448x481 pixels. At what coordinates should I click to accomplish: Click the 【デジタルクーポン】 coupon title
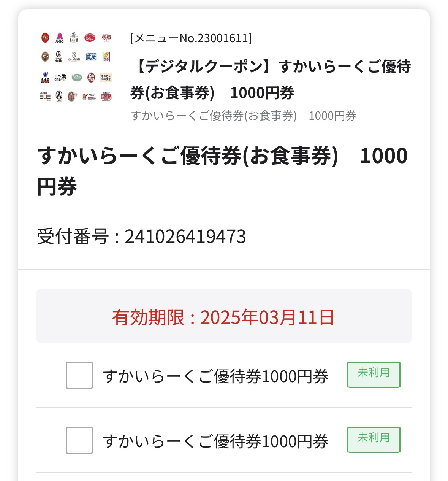pos(271,79)
